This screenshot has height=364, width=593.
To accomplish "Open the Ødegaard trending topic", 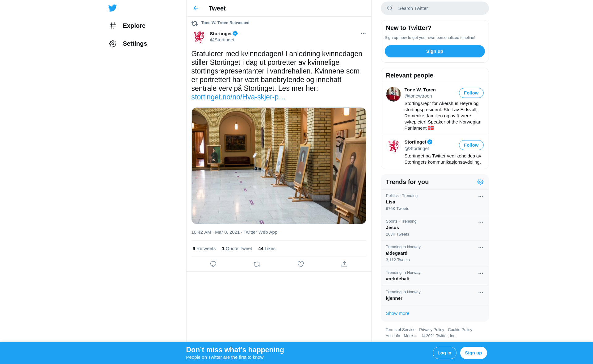I will (435, 253).
